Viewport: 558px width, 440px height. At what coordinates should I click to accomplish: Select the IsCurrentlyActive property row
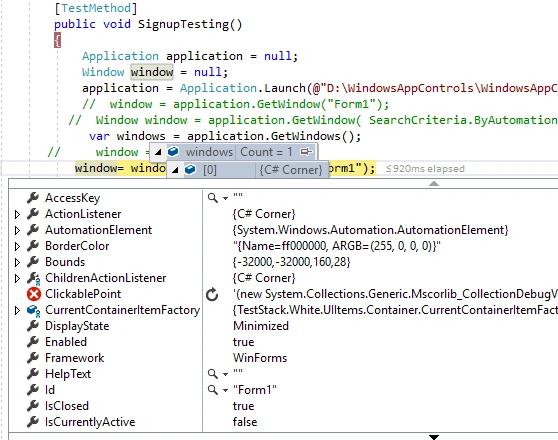point(283,422)
